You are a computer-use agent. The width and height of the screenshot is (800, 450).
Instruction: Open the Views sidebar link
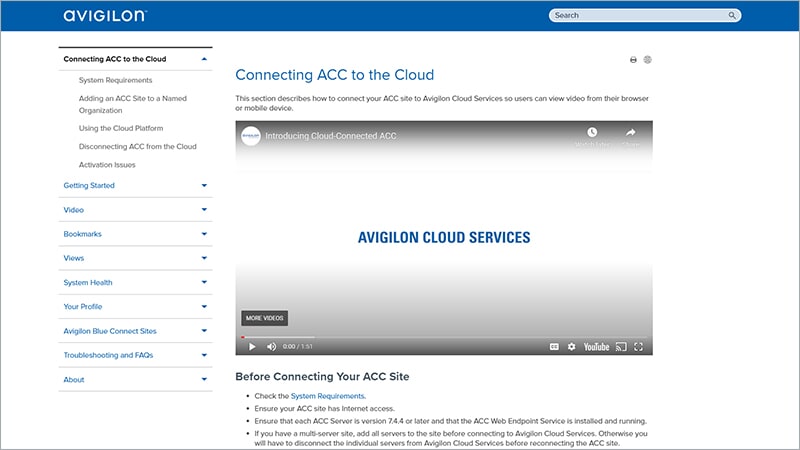[x=73, y=258]
